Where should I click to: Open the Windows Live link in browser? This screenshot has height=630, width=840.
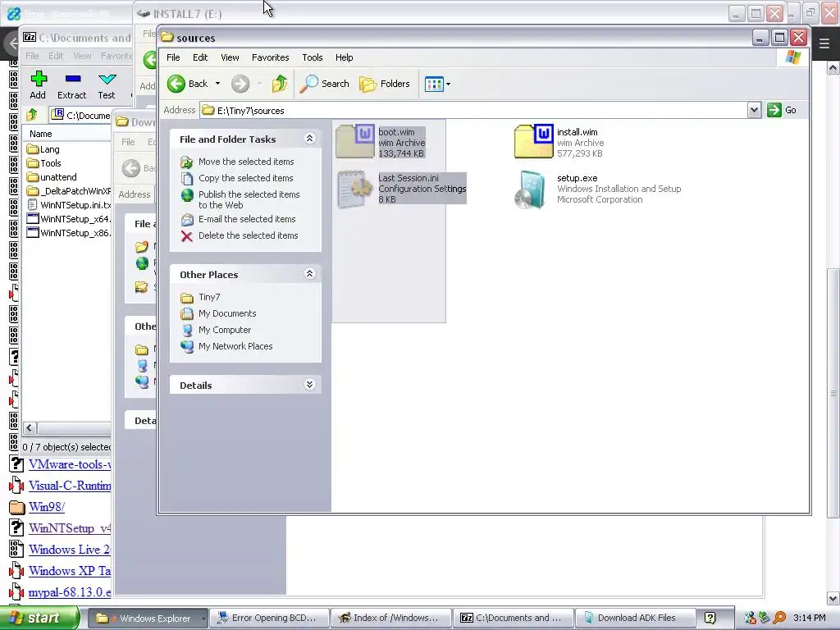(x=70, y=550)
